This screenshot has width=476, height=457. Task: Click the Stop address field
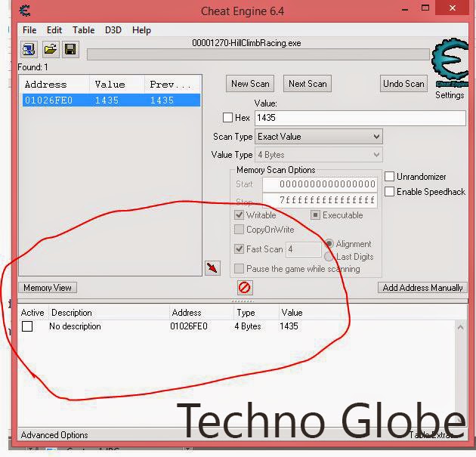[320, 200]
